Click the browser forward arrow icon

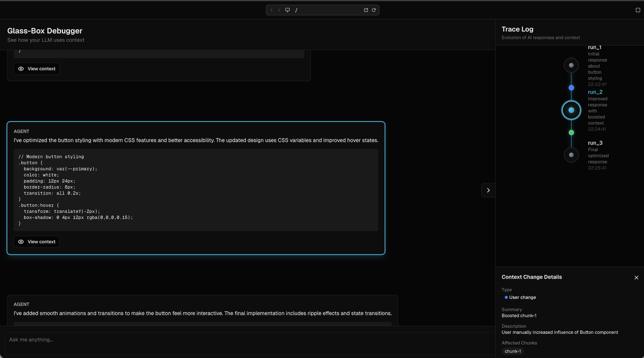click(x=279, y=10)
